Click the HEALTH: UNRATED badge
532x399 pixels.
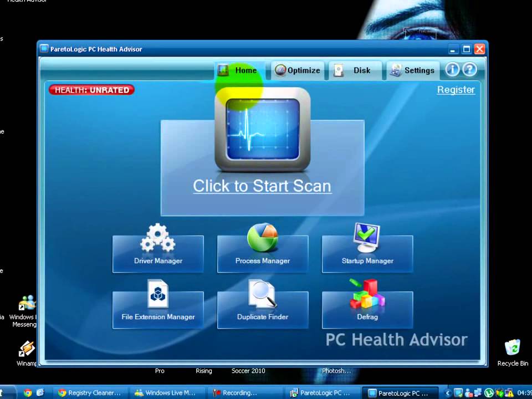tap(91, 90)
